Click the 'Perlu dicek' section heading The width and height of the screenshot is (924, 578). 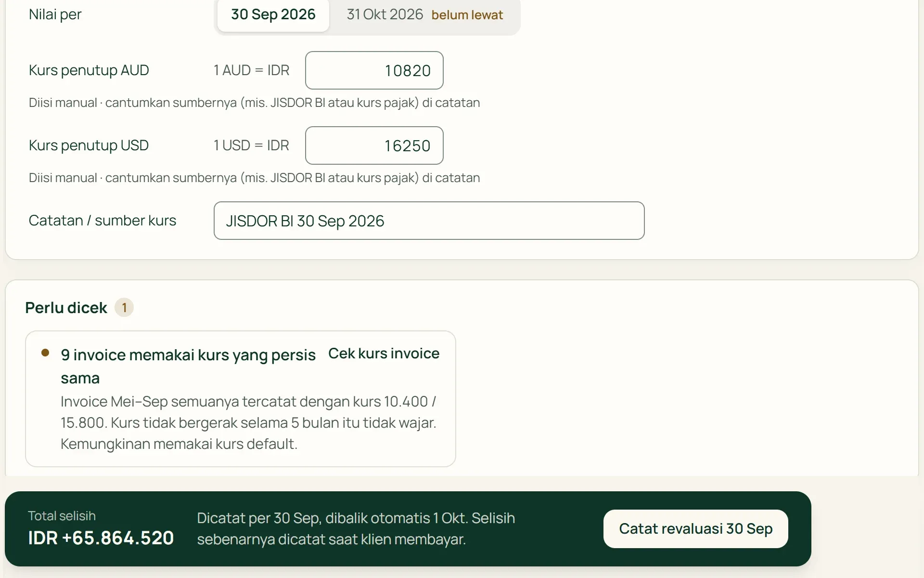pyautogui.click(x=66, y=307)
